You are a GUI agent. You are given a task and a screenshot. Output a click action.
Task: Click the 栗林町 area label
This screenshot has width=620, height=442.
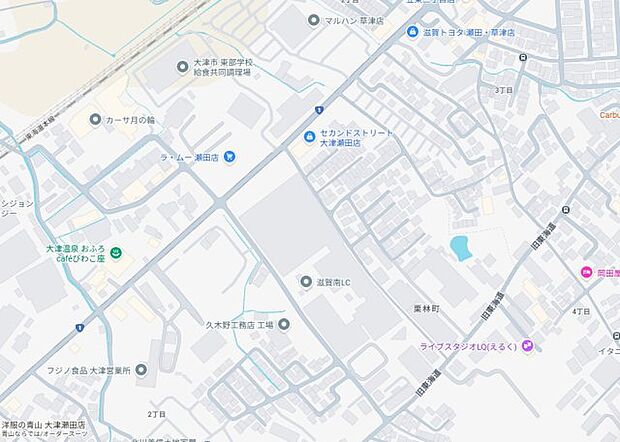tap(426, 309)
